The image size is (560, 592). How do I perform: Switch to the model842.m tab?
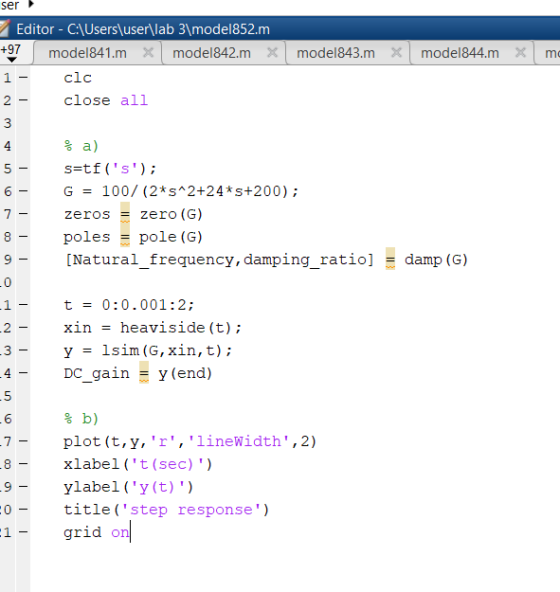coord(212,53)
